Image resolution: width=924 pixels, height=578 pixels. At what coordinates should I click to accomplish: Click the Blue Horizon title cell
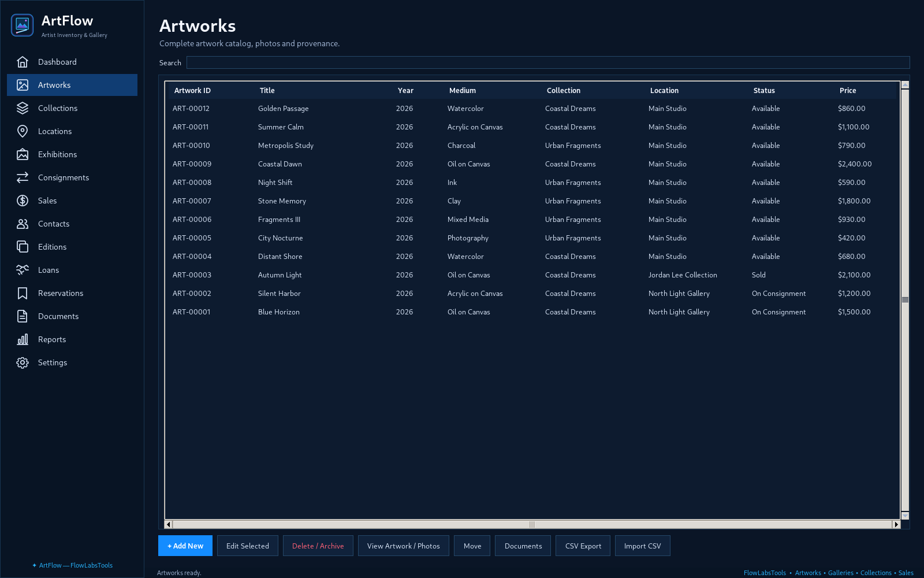click(279, 312)
